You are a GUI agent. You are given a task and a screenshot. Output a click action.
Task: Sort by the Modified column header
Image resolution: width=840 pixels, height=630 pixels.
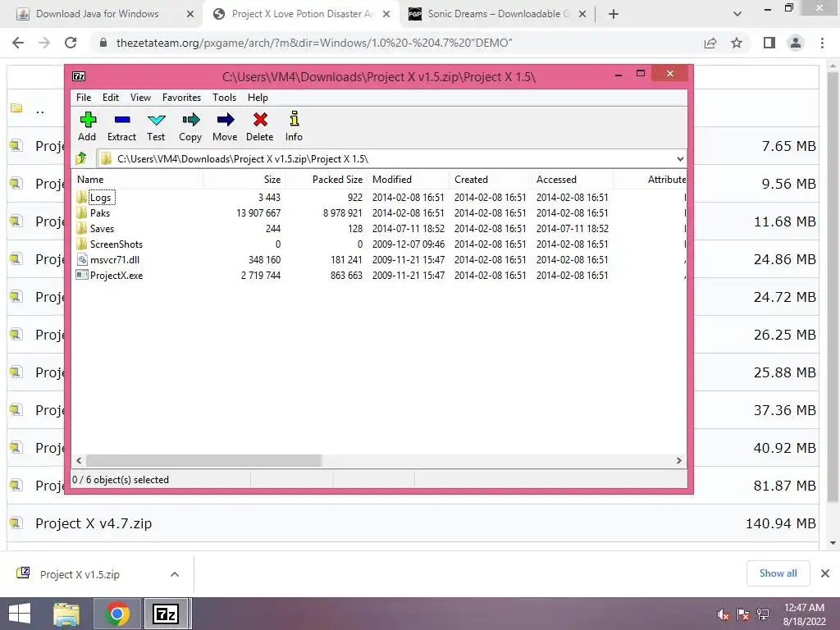click(x=409, y=180)
